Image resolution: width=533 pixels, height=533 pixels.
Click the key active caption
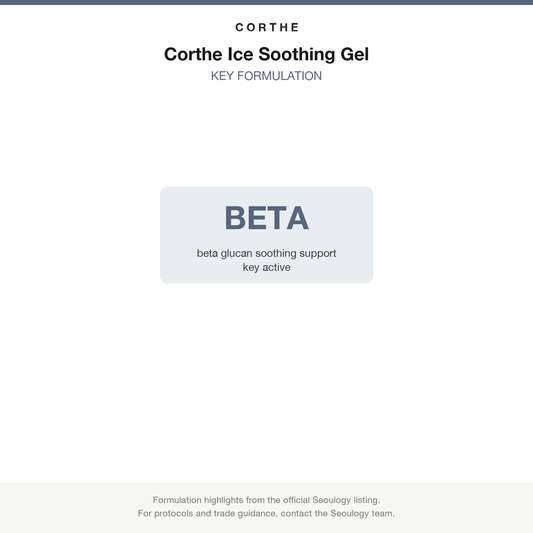coord(266,267)
